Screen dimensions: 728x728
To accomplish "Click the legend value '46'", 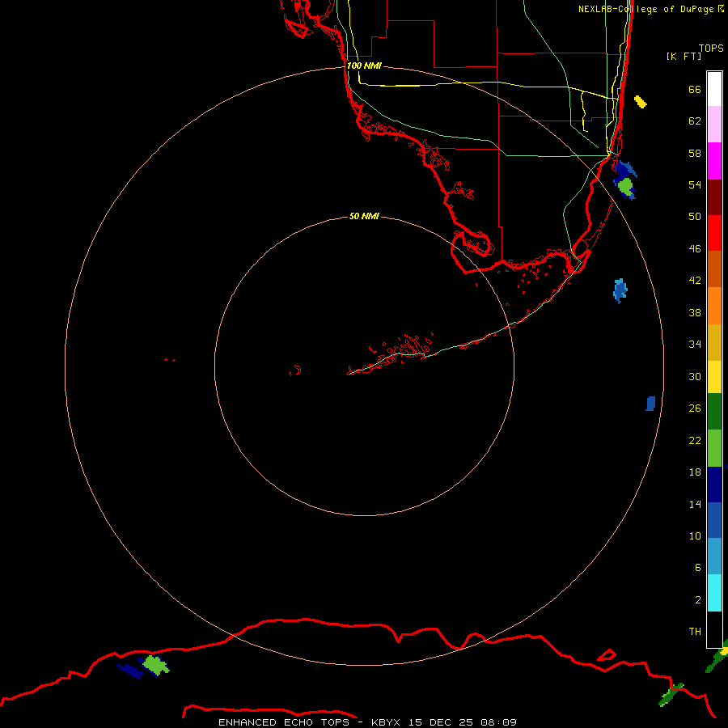I will 695,249.
